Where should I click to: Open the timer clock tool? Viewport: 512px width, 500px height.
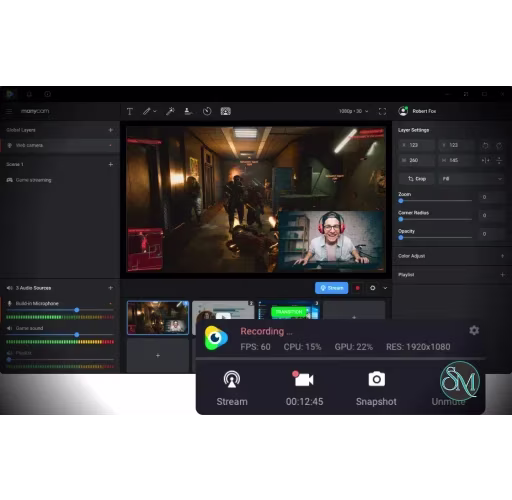pos(207,111)
